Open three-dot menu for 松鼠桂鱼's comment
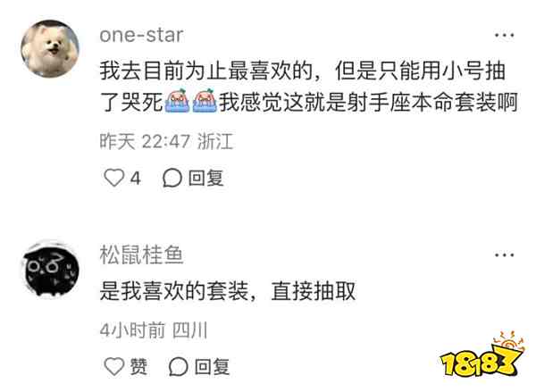 505,255
